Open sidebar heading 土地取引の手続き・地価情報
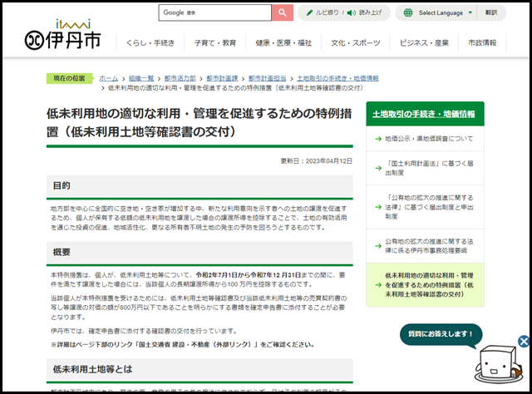Screen dimensions: 532x394 point(424,114)
